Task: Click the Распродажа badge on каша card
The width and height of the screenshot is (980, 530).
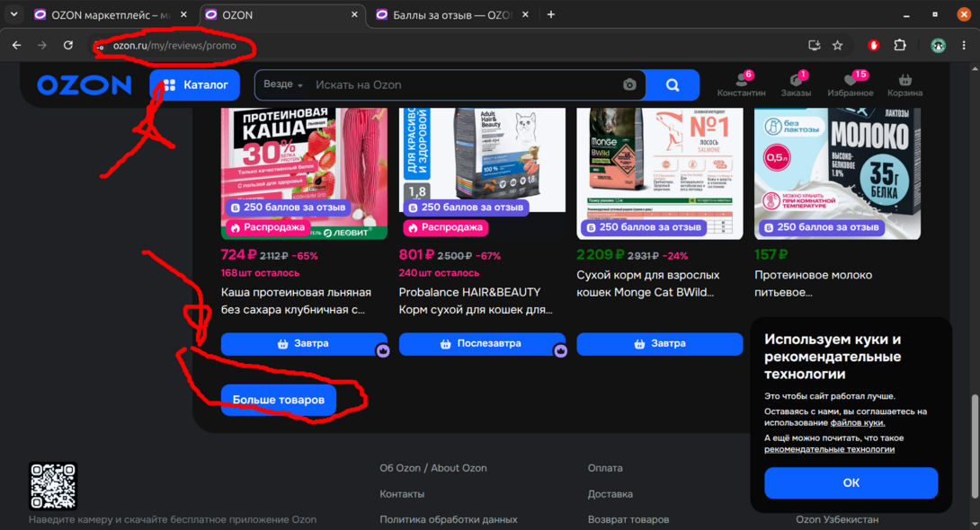Action: tap(268, 227)
